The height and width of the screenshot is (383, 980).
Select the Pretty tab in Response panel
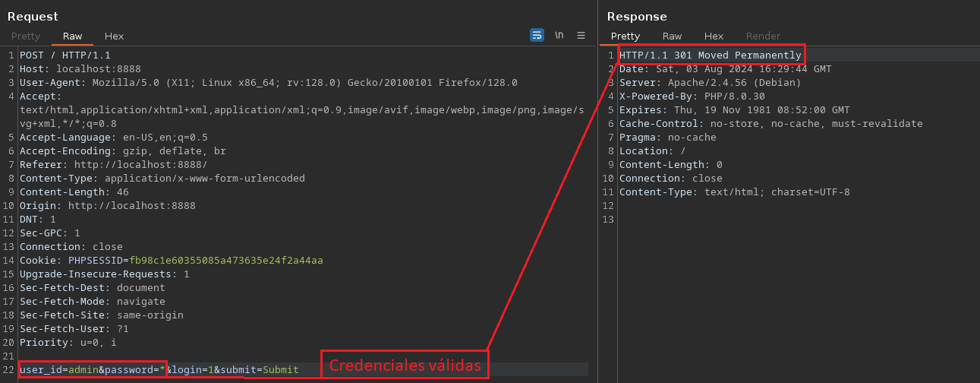coord(625,36)
